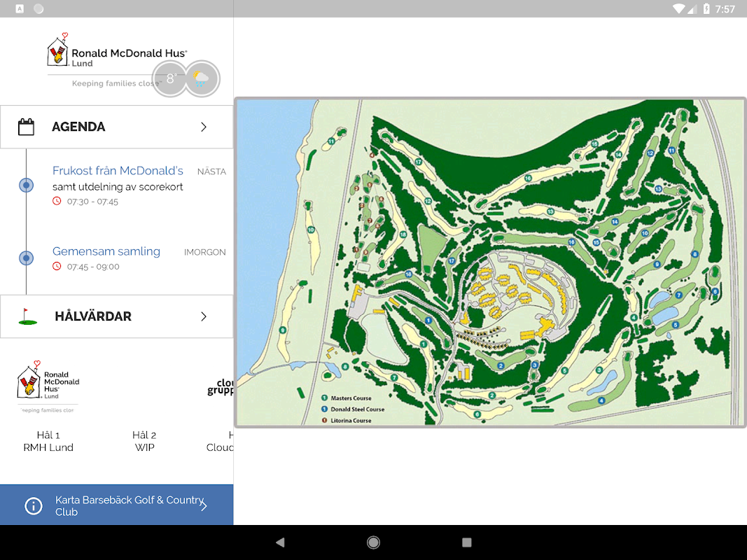Open Hål 1 Ronald McDonald Hus sponsor logo
This screenshot has width=747, height=560.
click(x=48, y=386)
